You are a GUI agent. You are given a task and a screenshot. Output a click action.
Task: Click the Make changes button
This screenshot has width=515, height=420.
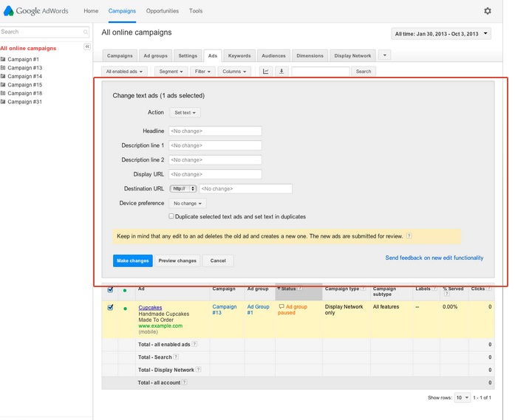133,261
